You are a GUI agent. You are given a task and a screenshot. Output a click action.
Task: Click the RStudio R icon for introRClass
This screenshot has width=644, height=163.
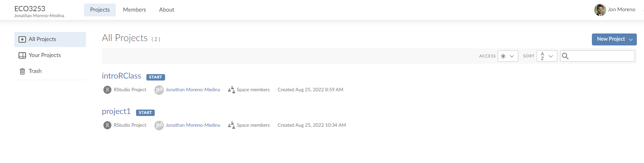(x=107, y=90)
